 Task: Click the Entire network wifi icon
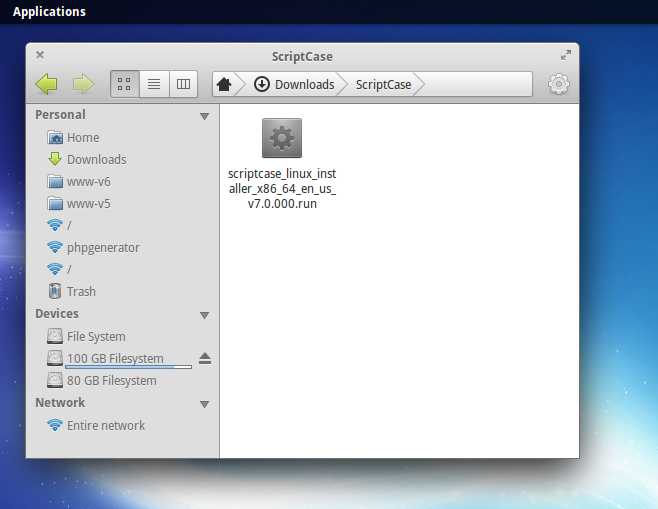(x=55, y=425)
